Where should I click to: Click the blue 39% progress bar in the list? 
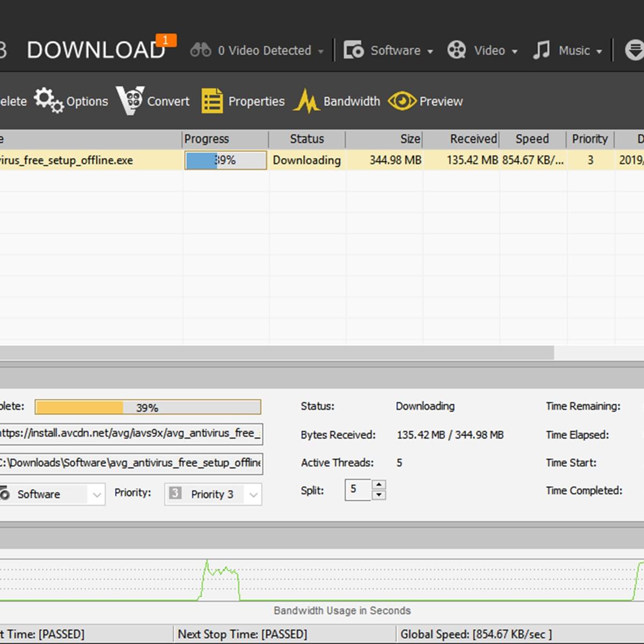(225, 160)
